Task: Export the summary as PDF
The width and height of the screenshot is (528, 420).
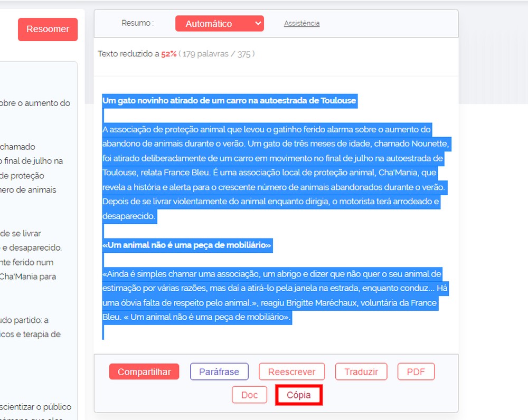Action: (x=416, y=371)
